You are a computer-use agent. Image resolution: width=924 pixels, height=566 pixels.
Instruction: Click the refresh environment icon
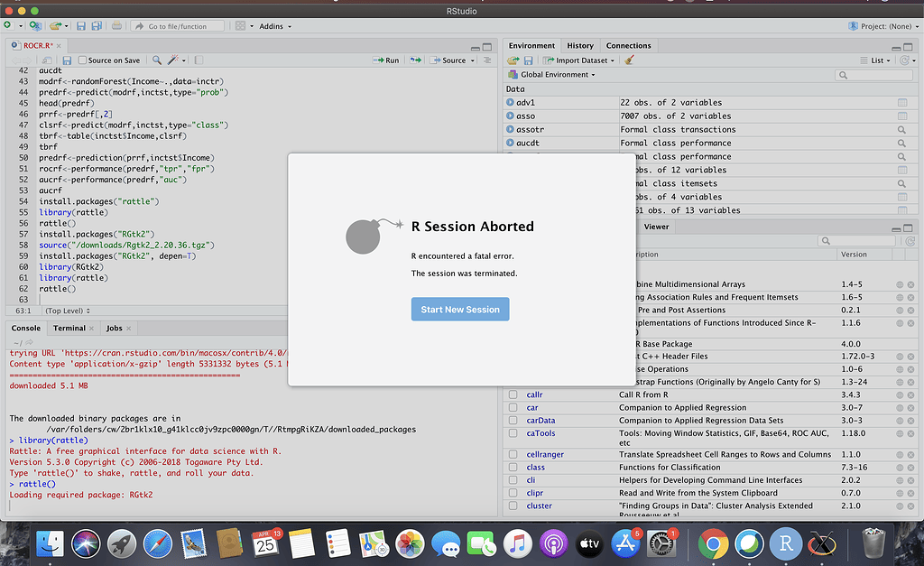pos(904,60)
